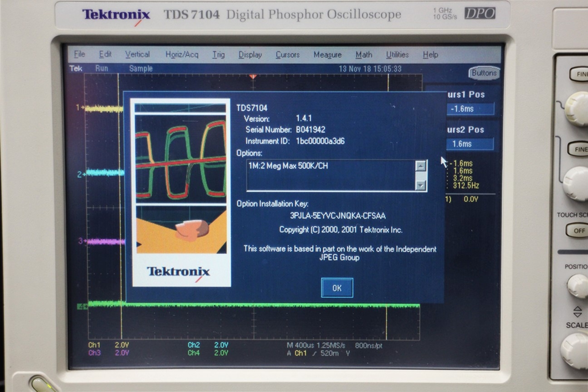Open the Vertical menu
588x392 pixels.
[137, 54]
